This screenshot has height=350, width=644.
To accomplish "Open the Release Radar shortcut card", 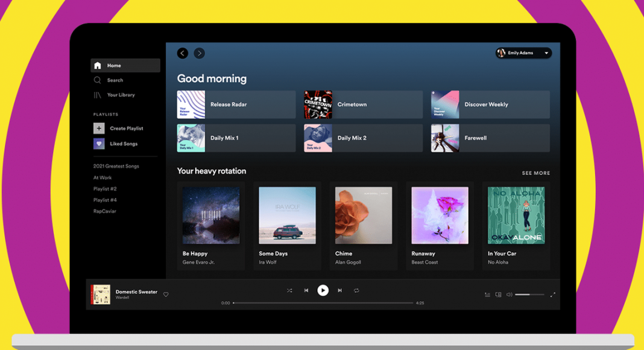I will [236, 105].
